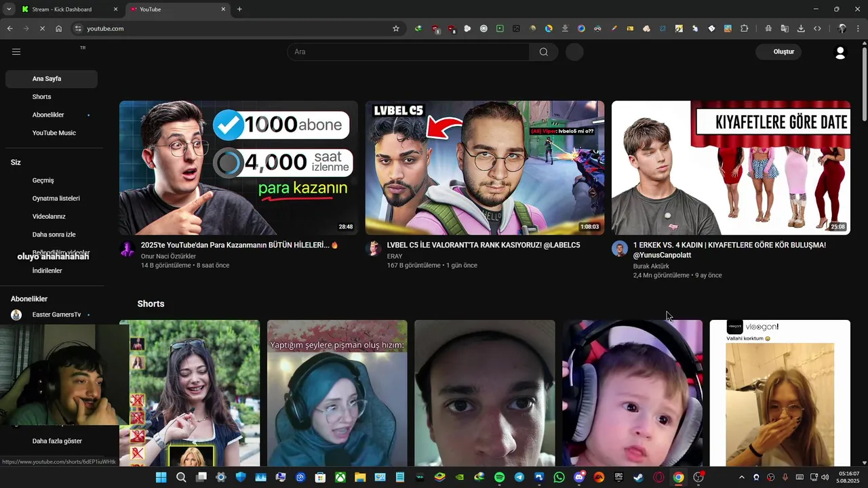Open Spotify from the taskbar
This screenshot has height=488, width=868.
pos(499,477)
